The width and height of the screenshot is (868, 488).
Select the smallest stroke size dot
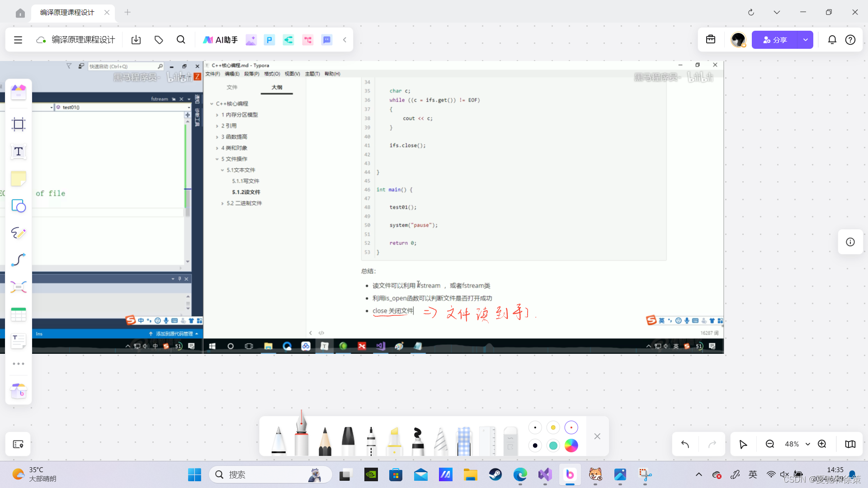(535, 427)
